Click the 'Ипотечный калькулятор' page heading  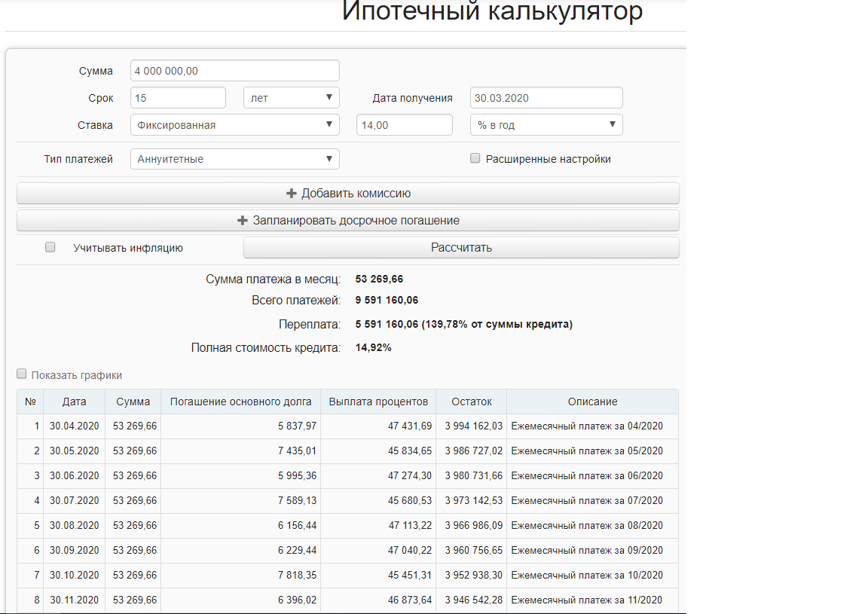click(492, 11)
